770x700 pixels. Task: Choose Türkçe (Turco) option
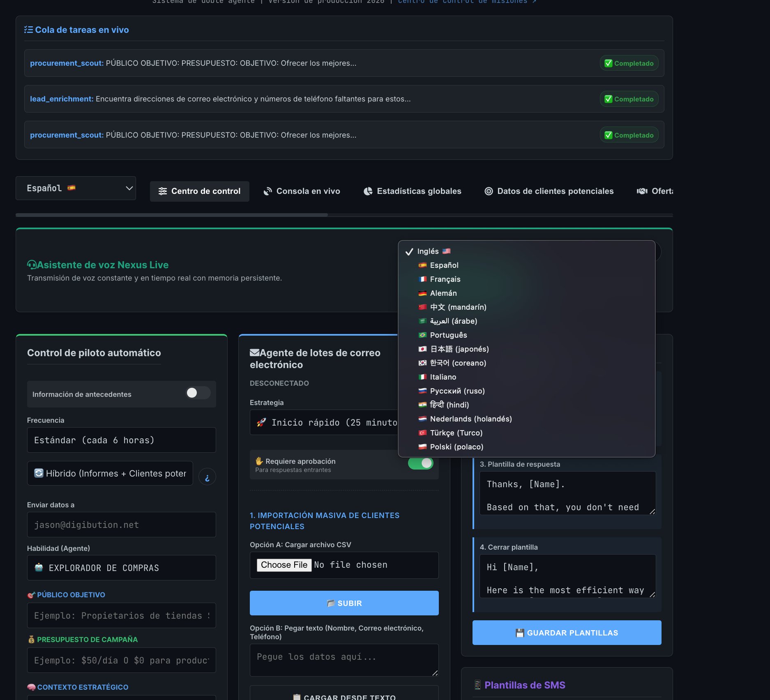coord(527,433)
